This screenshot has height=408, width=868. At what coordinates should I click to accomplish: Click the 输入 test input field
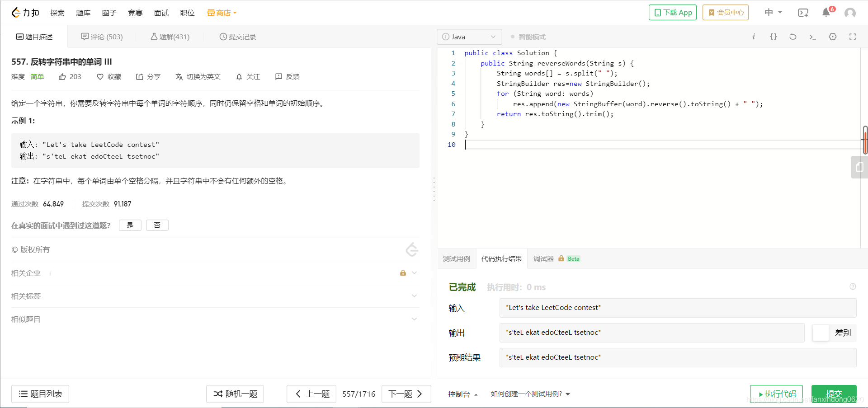click(678, 308)
